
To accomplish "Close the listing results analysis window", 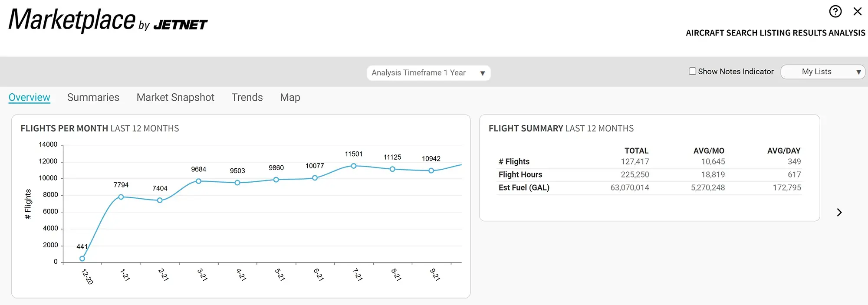I will coord(857,11).
